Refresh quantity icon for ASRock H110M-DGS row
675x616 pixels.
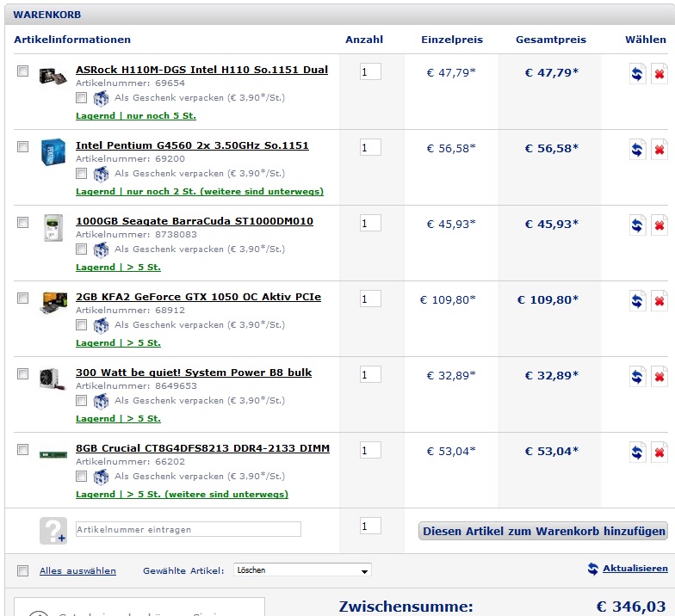click(x=637, y=74)
